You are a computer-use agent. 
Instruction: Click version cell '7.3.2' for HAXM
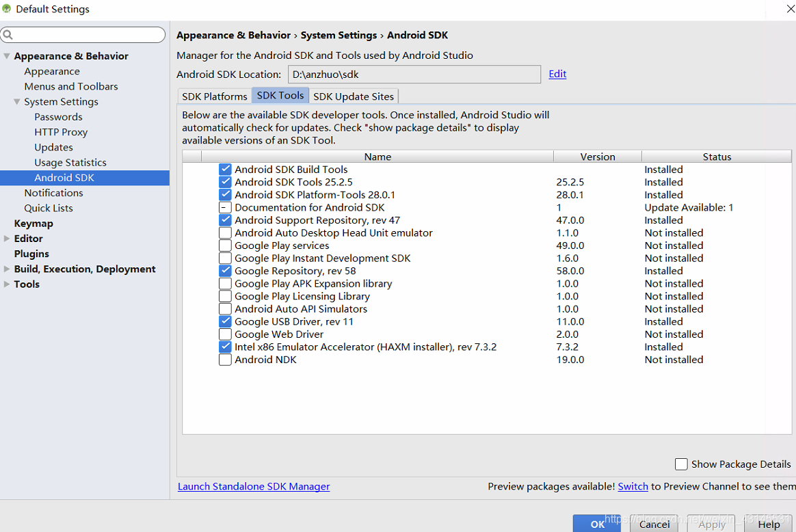point(567,347)
